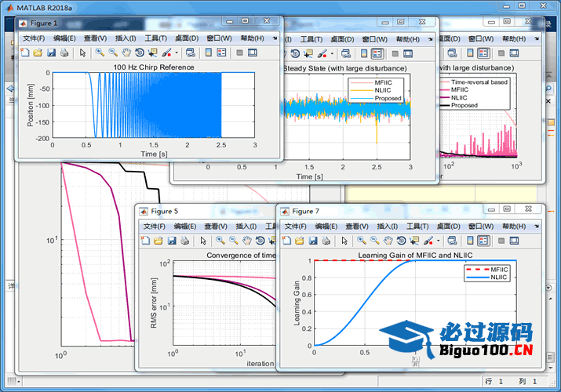Open 插入(I) menu in Figure 1
This screenshot has width=561, height=392.
pos(126,38)
